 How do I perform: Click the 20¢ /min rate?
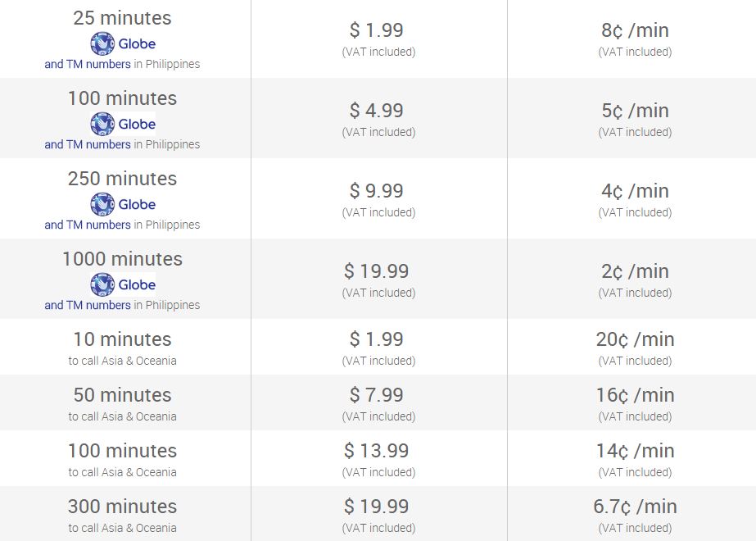click(x=635, y=339)
